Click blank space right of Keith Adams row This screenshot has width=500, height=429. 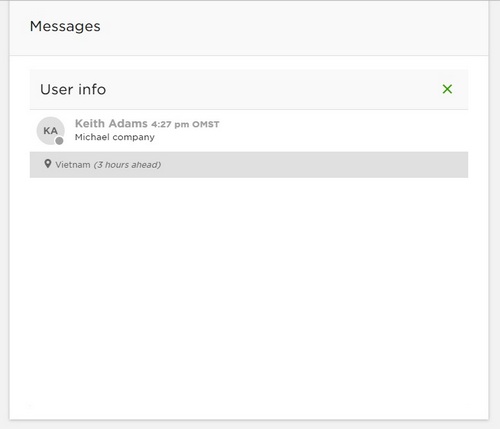point(343,131)
